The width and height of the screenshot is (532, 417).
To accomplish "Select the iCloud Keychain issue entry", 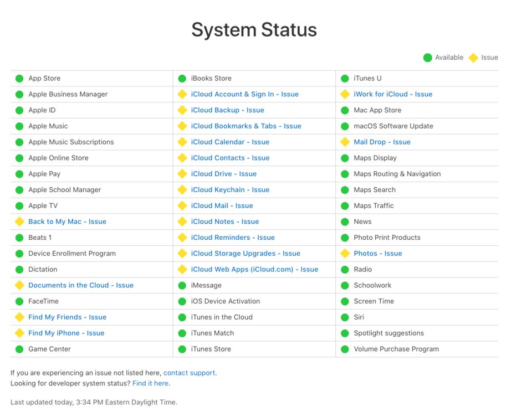I will pos(230,190).
